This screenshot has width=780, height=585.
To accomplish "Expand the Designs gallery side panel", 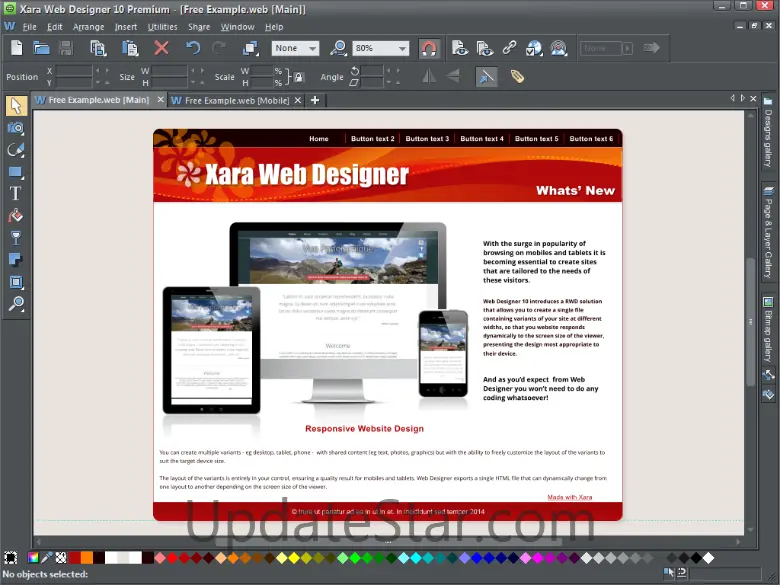I will click(768, 135).
